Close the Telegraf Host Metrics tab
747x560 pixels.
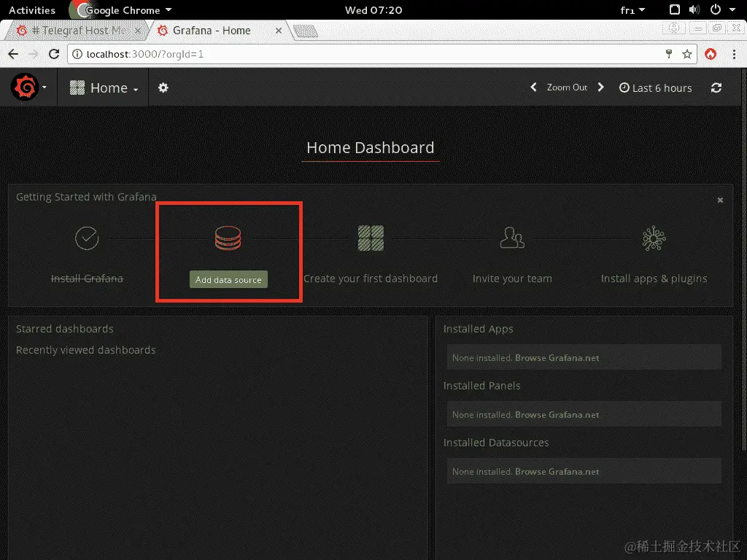pos(138,31)
